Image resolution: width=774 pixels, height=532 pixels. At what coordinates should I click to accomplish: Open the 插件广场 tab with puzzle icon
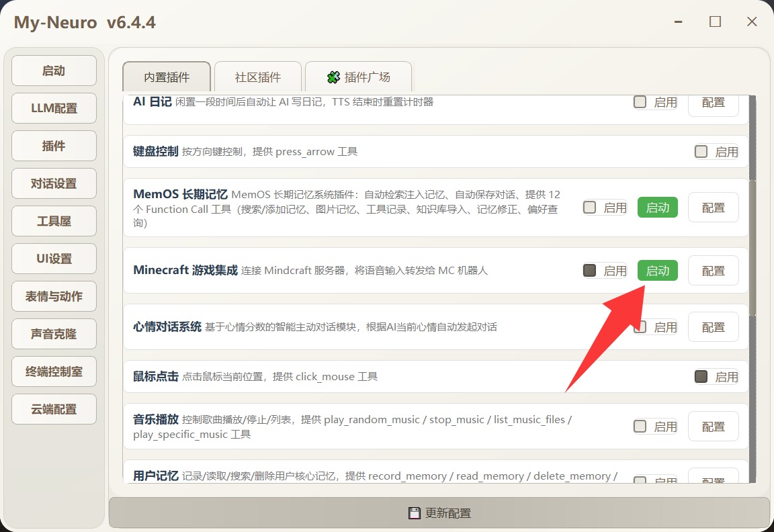pyautogui.click(x=358, y=77)
